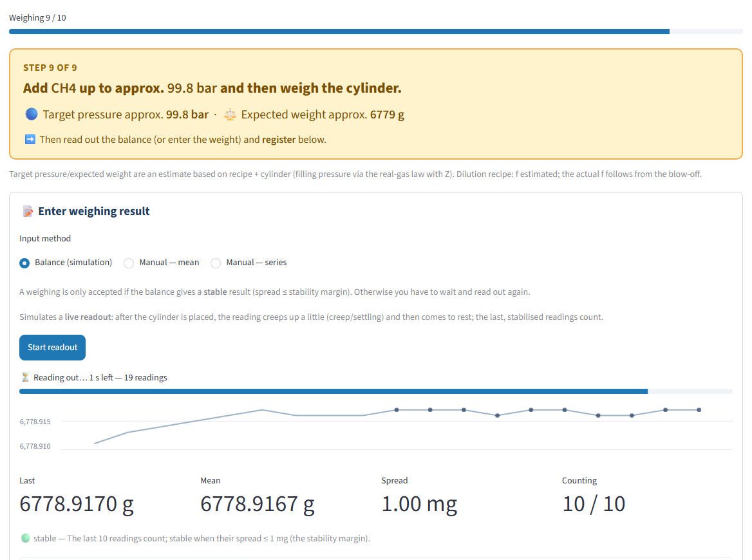
Task: Click the Last value 6778.9170 g
Action: click(x=77, y=504)
